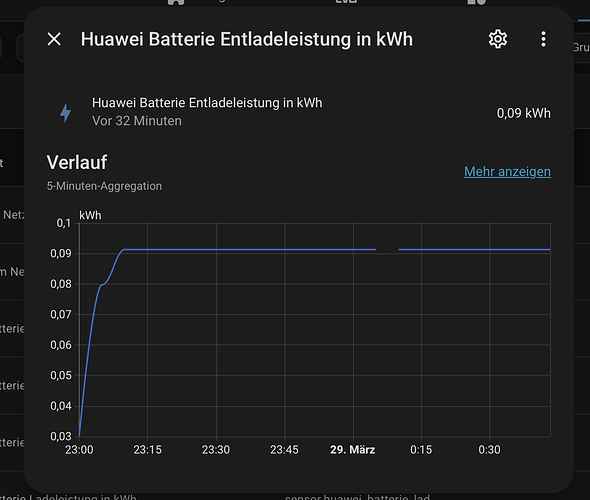The height and width of the screenshot is (500, 590).
Task: Click the '0,08' y-axis label
Action: [61, 284]
